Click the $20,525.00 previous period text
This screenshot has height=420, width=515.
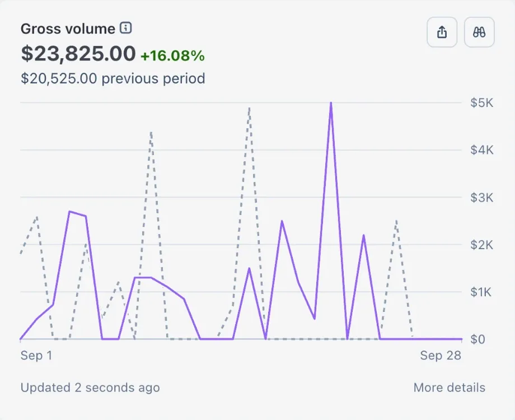[x=113, y=78]
